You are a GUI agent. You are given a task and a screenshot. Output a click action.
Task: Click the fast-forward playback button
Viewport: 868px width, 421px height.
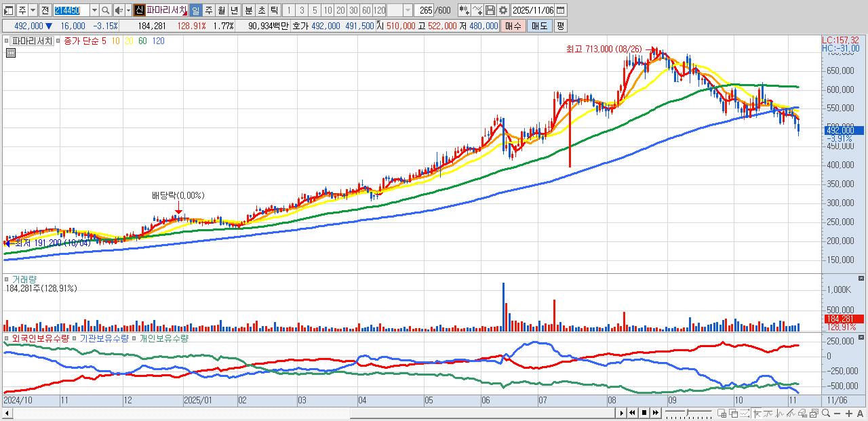pos(656,413)
